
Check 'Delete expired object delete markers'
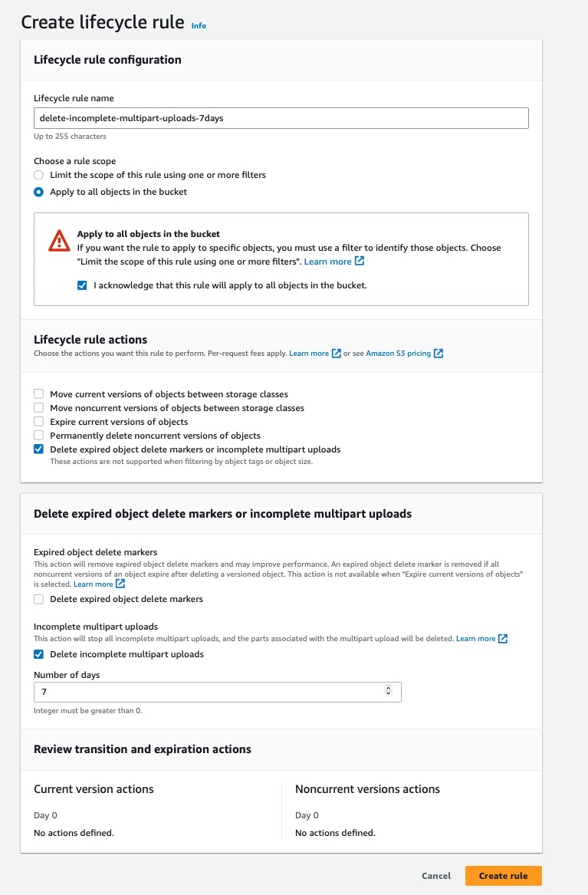(x=38, y=599)
